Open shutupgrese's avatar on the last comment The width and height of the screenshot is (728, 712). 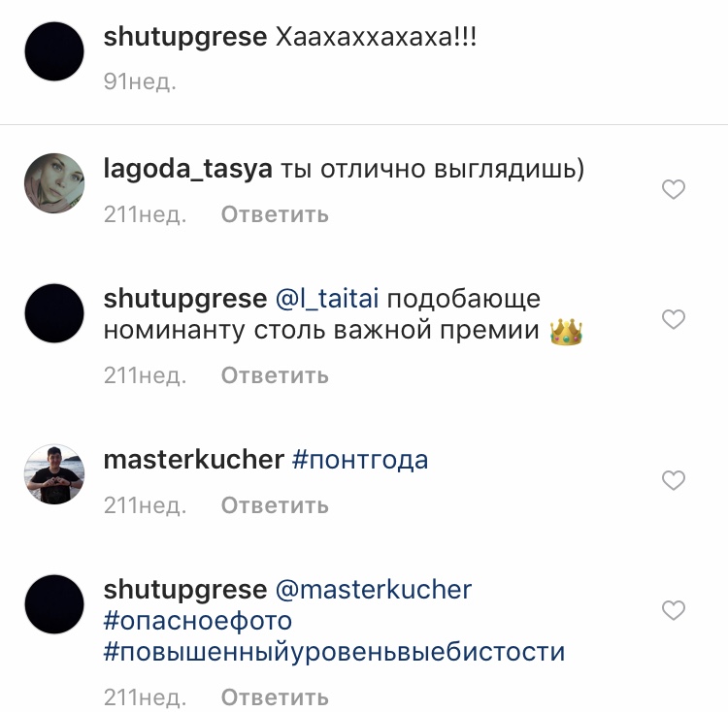tap(54, 604)
